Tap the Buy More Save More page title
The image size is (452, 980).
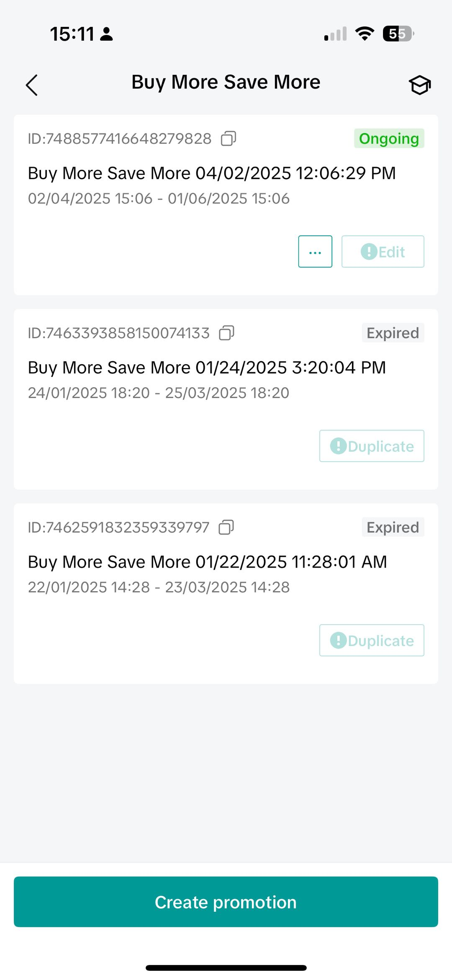coord(226,82)
